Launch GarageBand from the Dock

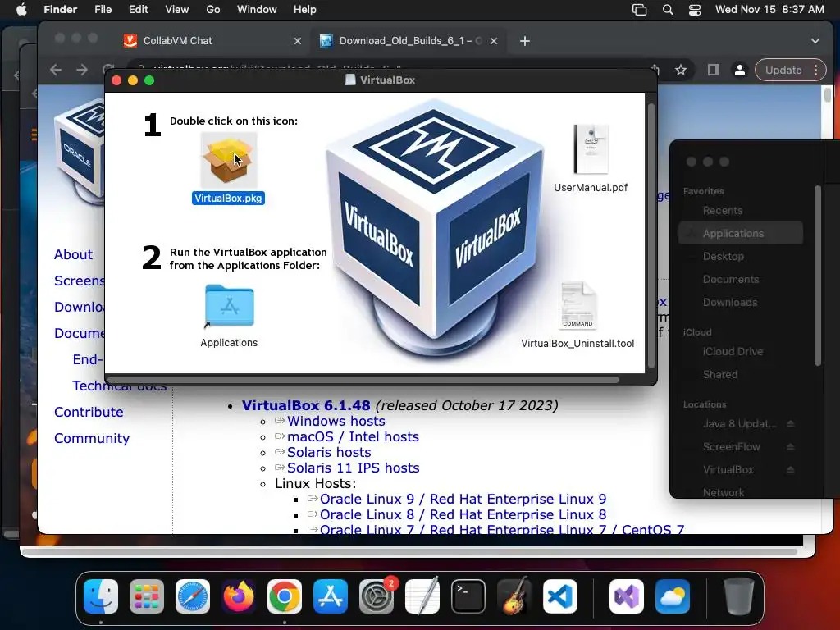514,596
